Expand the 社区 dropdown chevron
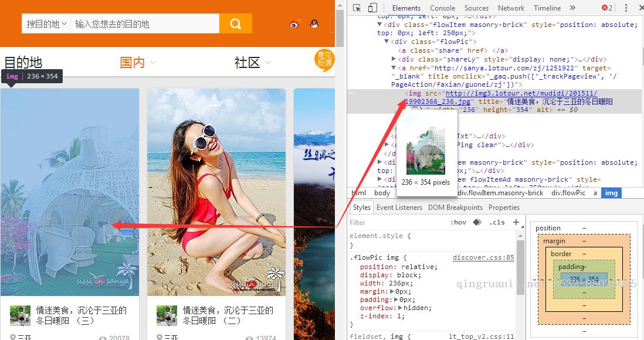The image size is (644, 340). tap(267, 62)
